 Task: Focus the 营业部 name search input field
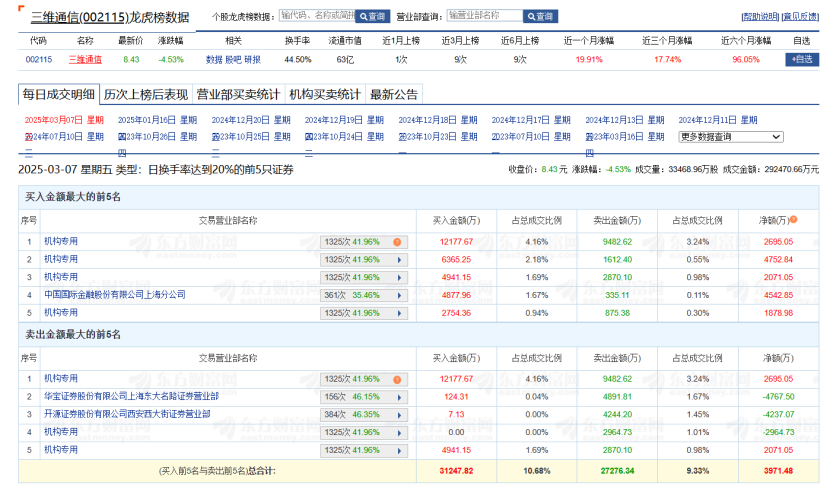click(484, 17)
